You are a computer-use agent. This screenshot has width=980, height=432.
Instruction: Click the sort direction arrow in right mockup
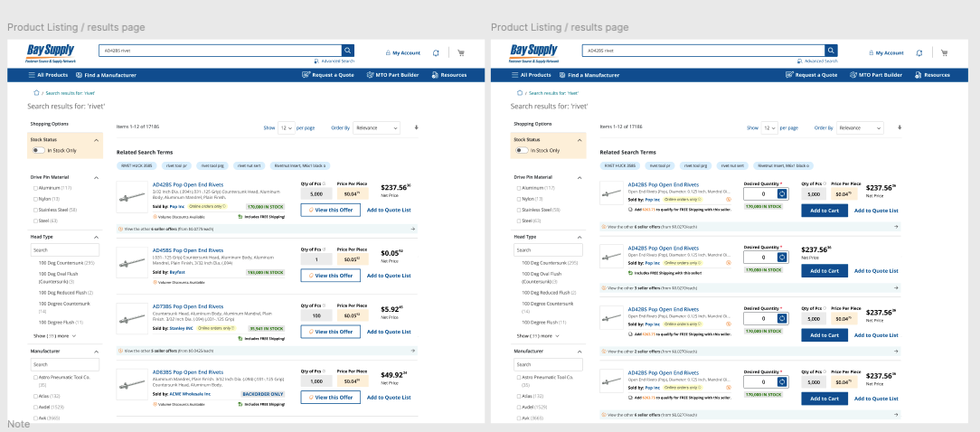tap(900, 127)
